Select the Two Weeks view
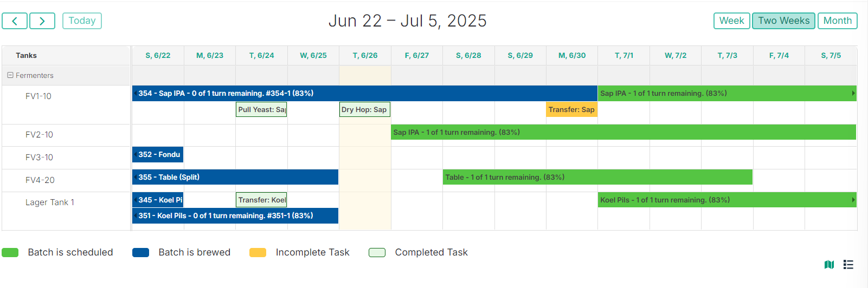This screenshot has width=868, height=288. tap(783, 21)
